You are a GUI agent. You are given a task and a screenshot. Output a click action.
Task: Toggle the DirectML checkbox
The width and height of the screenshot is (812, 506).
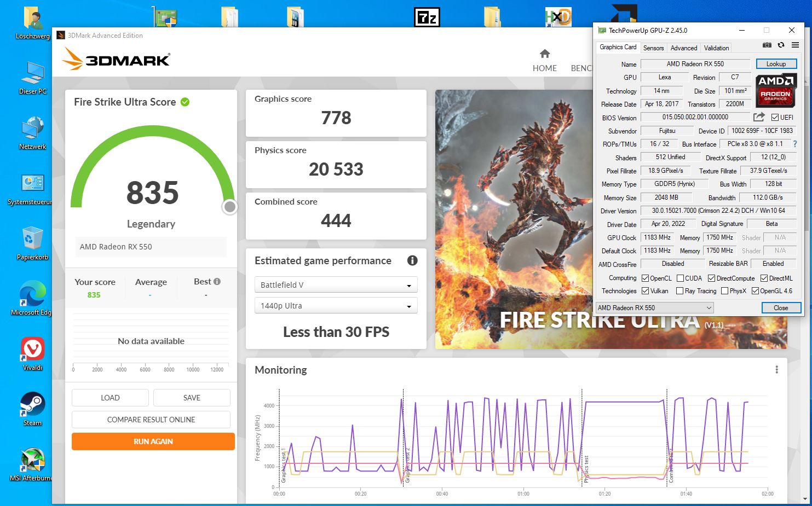coord(764,278)
